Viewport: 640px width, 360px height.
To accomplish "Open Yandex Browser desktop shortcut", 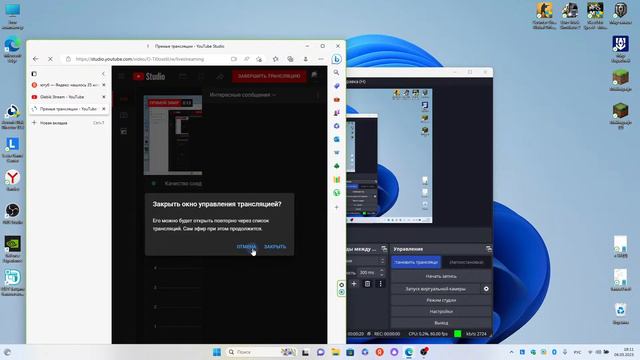I will tap(13, 181).
